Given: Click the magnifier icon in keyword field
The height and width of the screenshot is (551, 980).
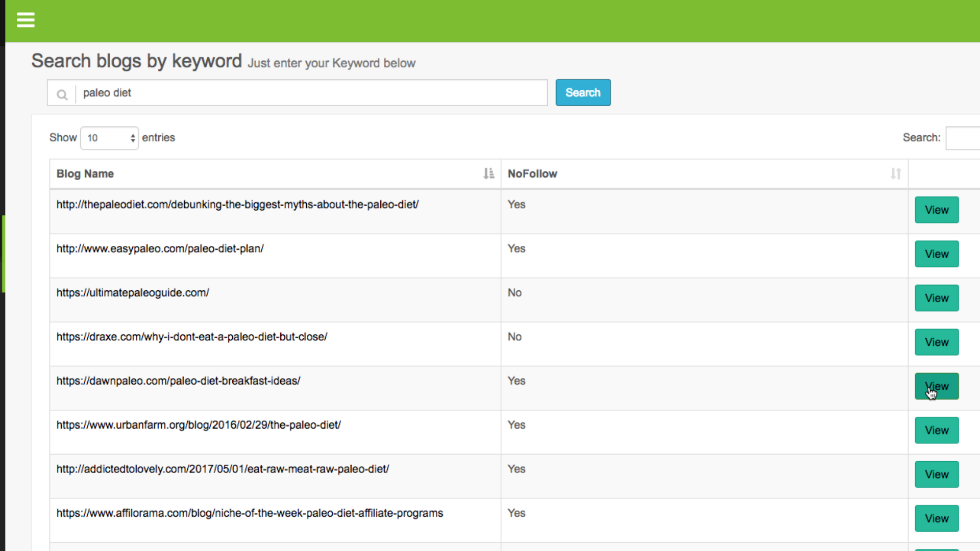Looking at the screenshot, I should coord(62,94).
